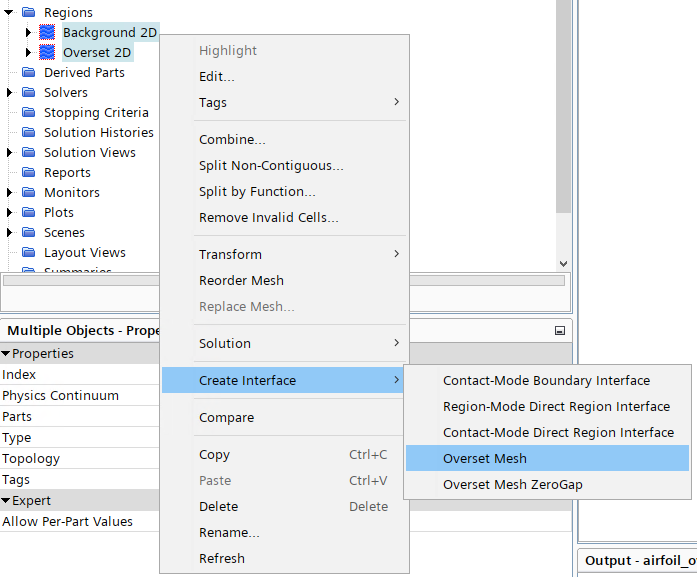Click the Stopping Criteria folder icon
The height and width of the screenshot is (577, 697).
(x=28, y=112)
